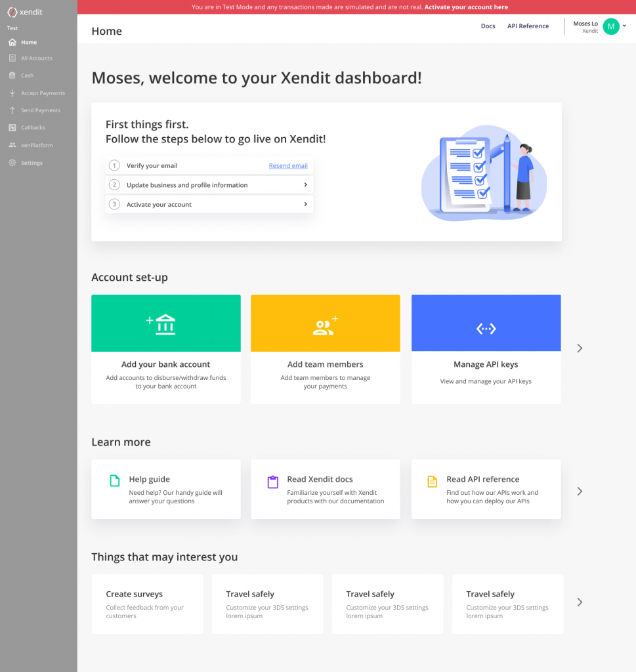Viewport: 636px width, 672px height.
Task: Click the yellow file icon beside Read API reference
Action: coord(433,481)
